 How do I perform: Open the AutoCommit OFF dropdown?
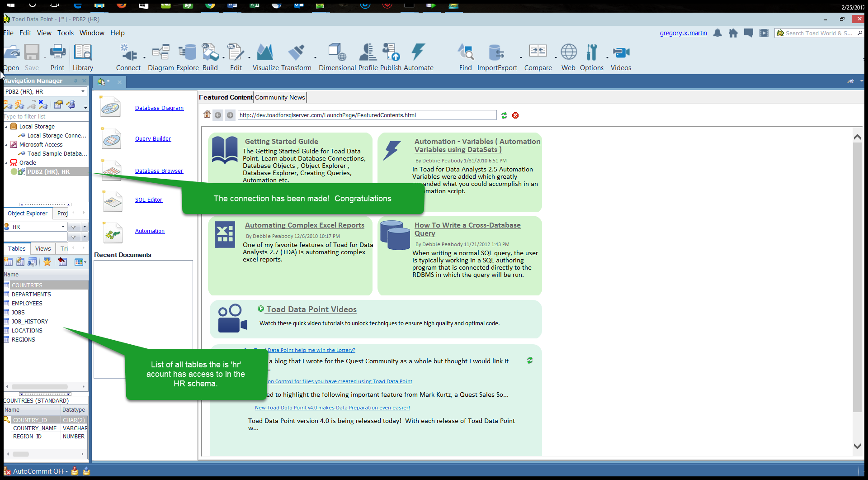click(x=41, y=471)
